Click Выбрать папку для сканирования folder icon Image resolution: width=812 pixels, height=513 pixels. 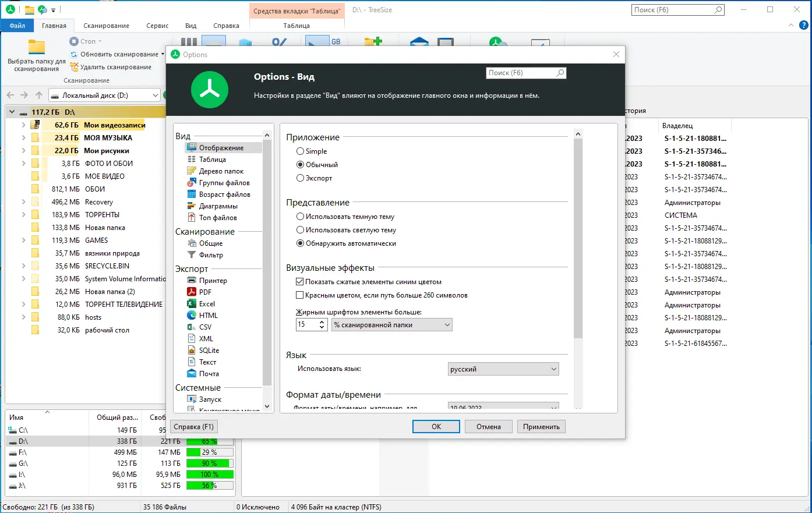coord(37,47)
